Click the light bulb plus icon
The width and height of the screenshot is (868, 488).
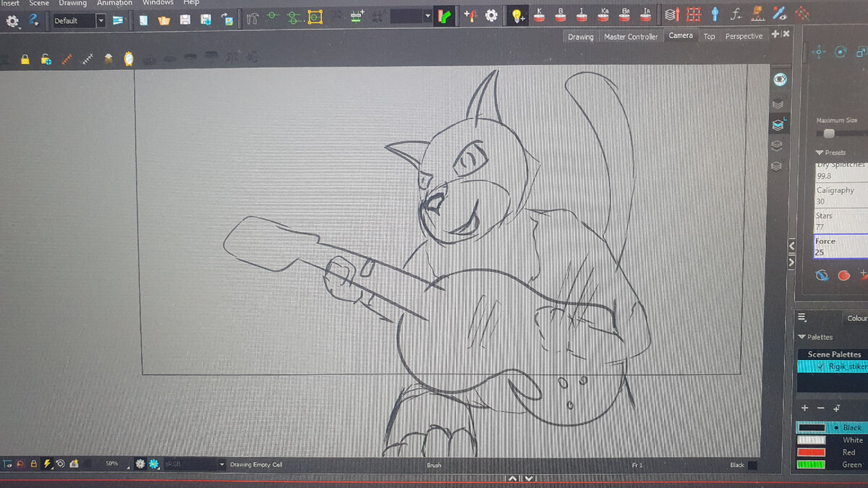517,15
